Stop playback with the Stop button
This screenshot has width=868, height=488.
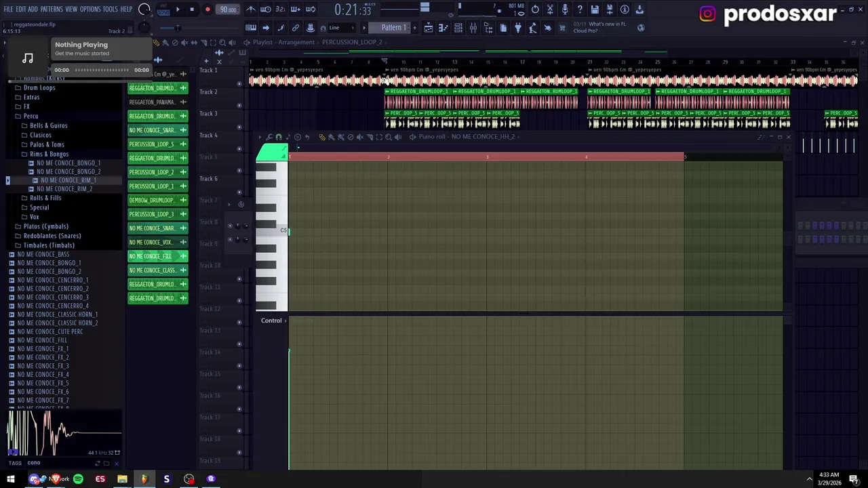pyautogui.click(x=192, y=9)
